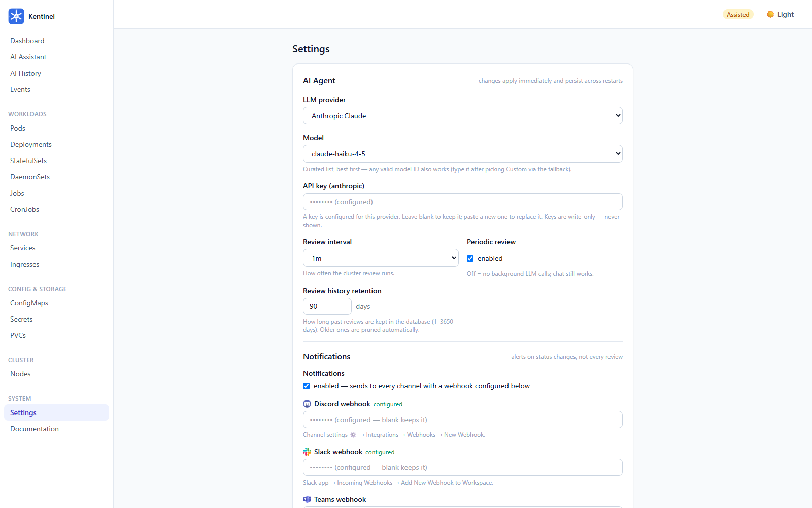This screenshot has width=812, height=508.
Task: Click the Settings page heading
Action: [311, 49]
